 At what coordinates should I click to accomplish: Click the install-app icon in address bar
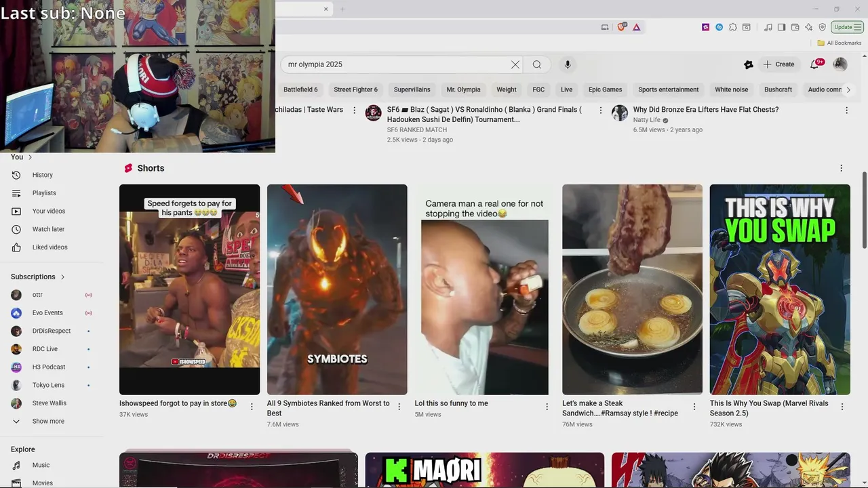[605, 27]
